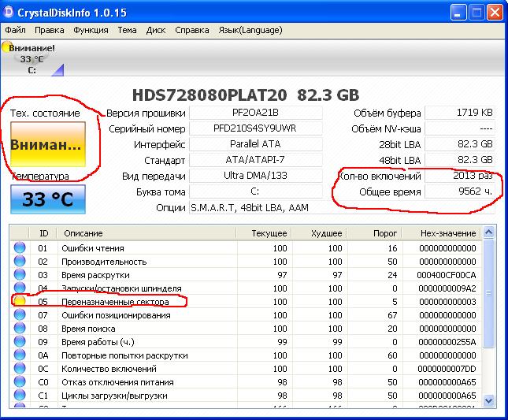The image size is (508, 420).
Task: Click the blue 33 °C temperature button
Action: (x=48, y=199)
